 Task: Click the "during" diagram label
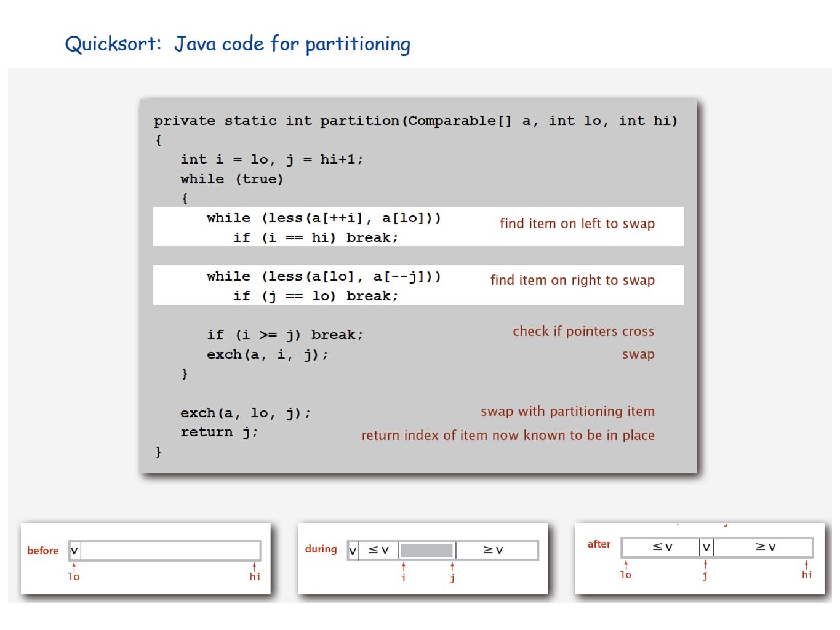point(321,549)
